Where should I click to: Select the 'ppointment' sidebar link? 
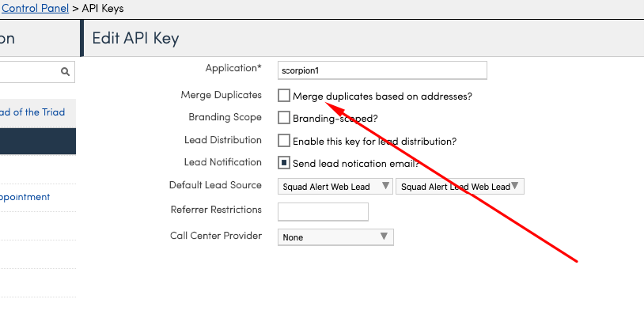coord(25,197)
